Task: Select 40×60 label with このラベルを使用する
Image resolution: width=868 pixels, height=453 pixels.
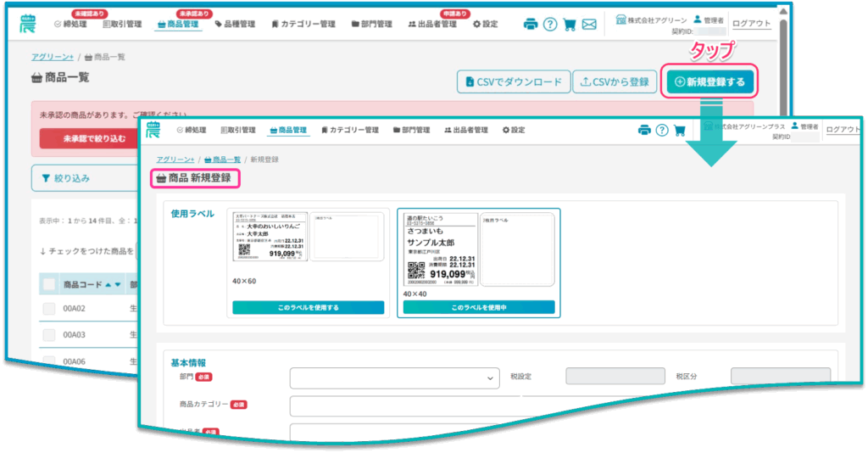Action: pos(308,307)
